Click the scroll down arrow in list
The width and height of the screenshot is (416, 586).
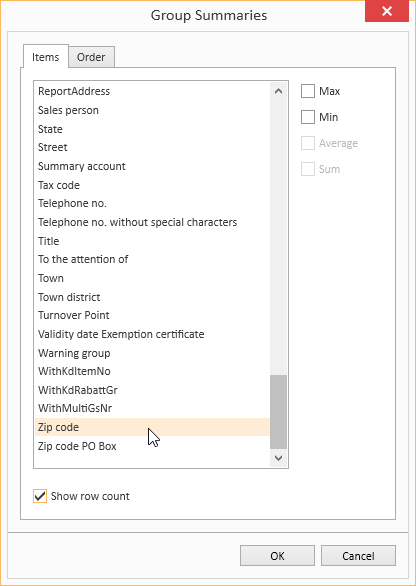tap(278, 458)
